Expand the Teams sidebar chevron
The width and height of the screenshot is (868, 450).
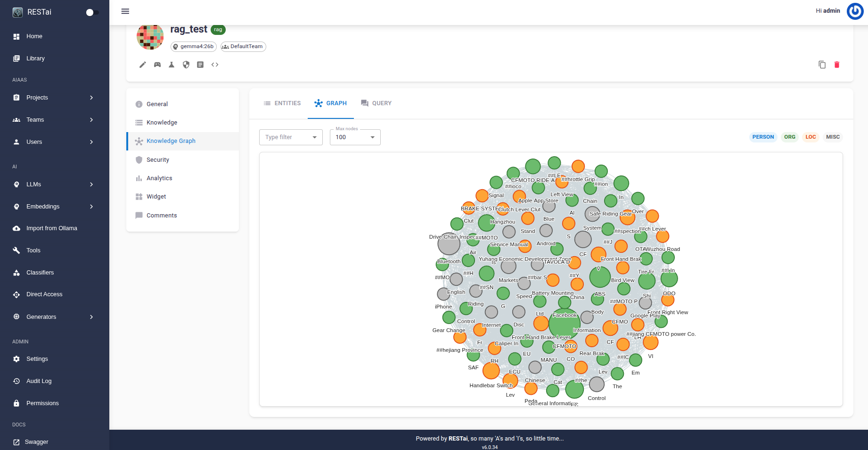91,120
